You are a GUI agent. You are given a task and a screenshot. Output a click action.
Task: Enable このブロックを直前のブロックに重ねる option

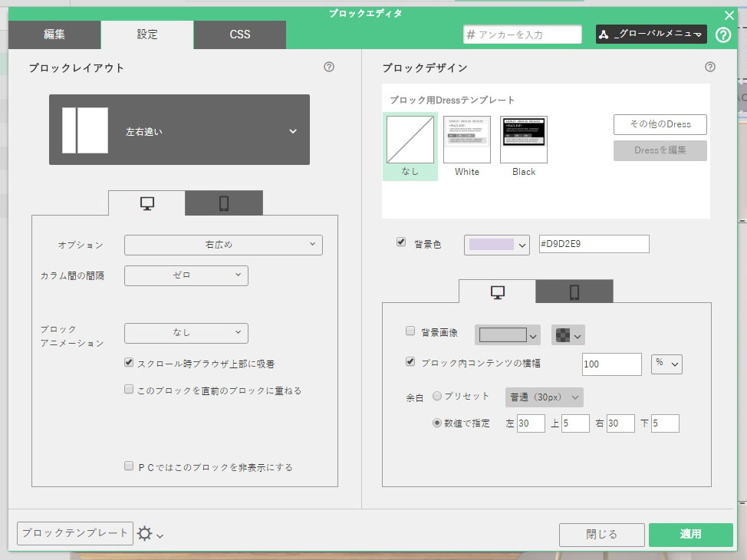[x=128, y=389]
